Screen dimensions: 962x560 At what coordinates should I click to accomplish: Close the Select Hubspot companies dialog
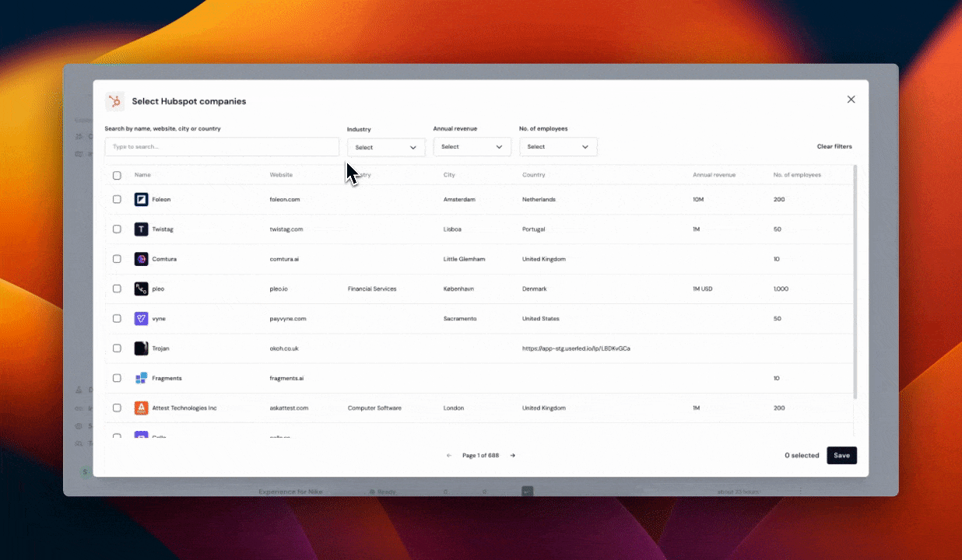(x=851, y=100)
